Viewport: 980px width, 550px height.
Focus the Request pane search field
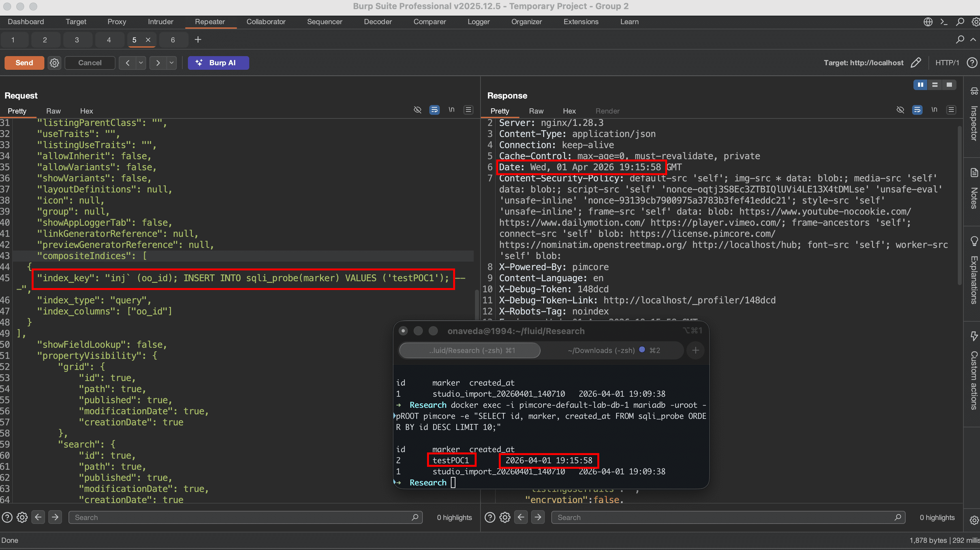pyautogui.click(x=243, y=517)
